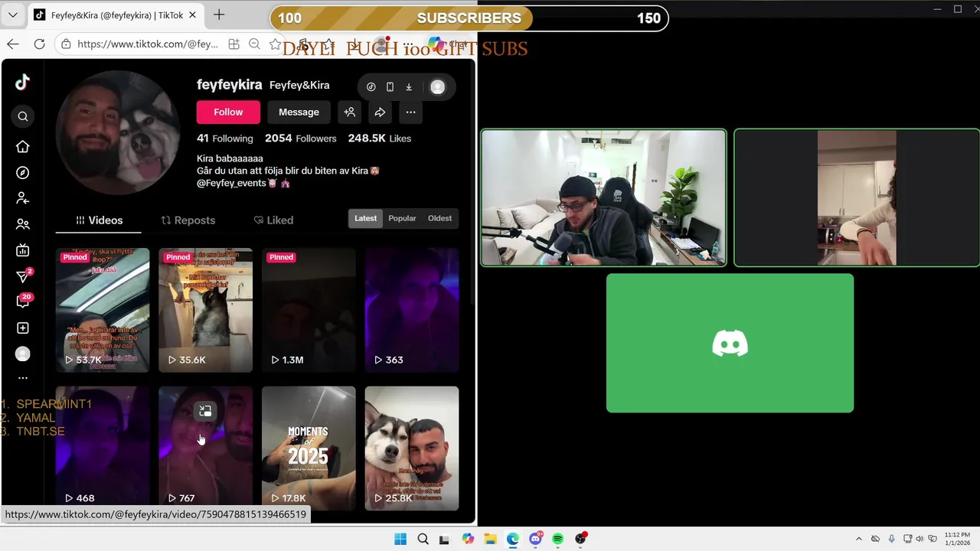Follow the feyfeykira account
The image size is (980, 551).
point(228,112)
